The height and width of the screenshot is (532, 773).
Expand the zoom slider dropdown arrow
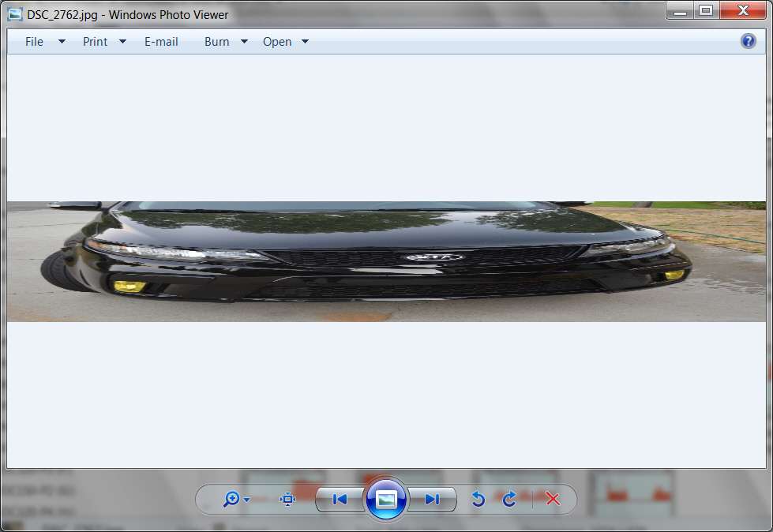pyautogui.click(x=247, y=500)
